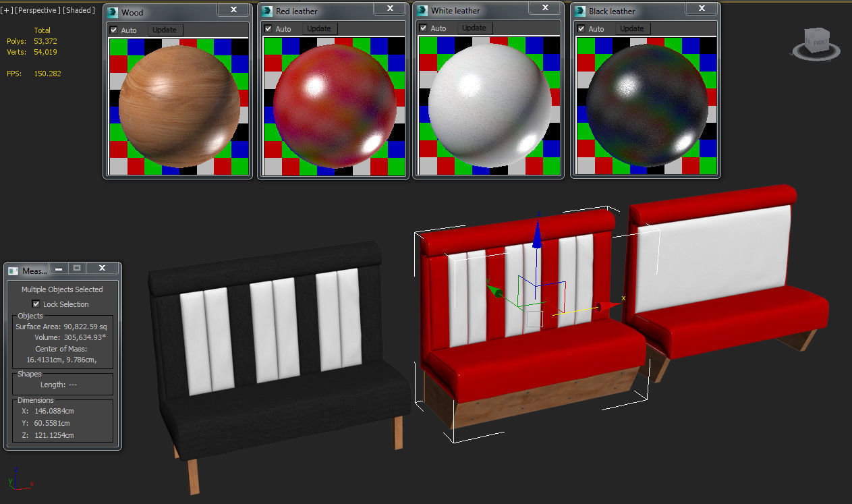The image size is (852, 504).
Task: Click the blue Z axis gizmo arrow
Action: 538,234
